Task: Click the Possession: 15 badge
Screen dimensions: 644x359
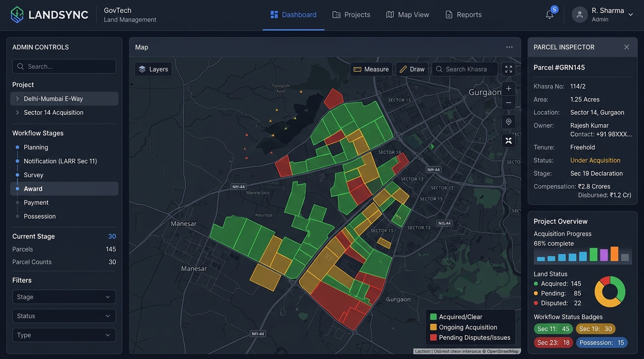Action: (602, 343)
